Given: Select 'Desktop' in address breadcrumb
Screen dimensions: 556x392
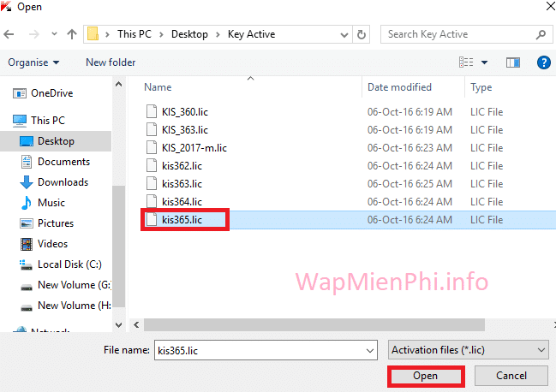Looking at the screenshot, I should click(189, 34).
